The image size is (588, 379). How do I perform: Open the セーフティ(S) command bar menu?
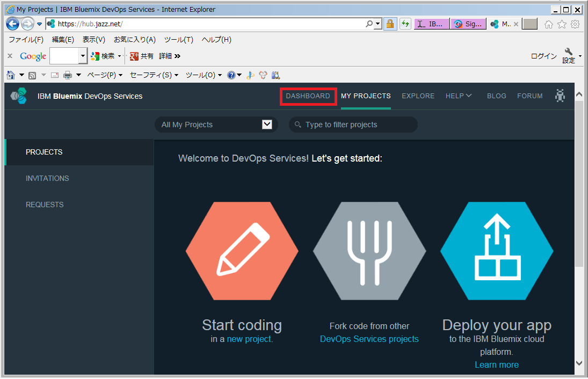(154, 75)
